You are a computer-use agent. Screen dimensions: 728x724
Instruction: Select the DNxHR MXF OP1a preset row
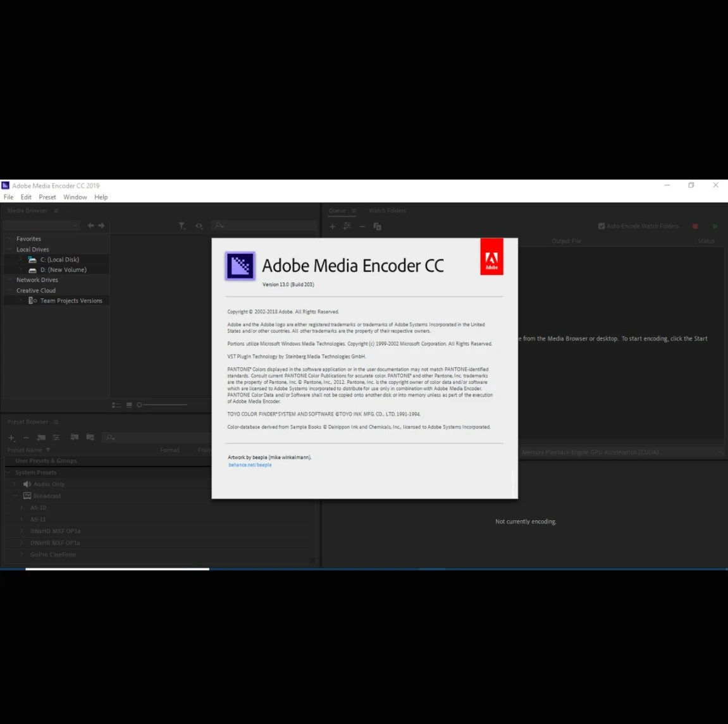[160, 543]
